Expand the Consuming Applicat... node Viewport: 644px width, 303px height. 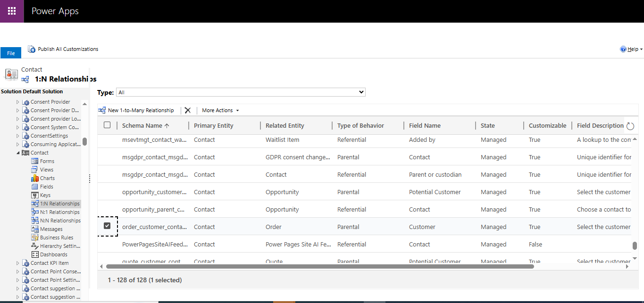pyautogui.click(x=18, y=144)
